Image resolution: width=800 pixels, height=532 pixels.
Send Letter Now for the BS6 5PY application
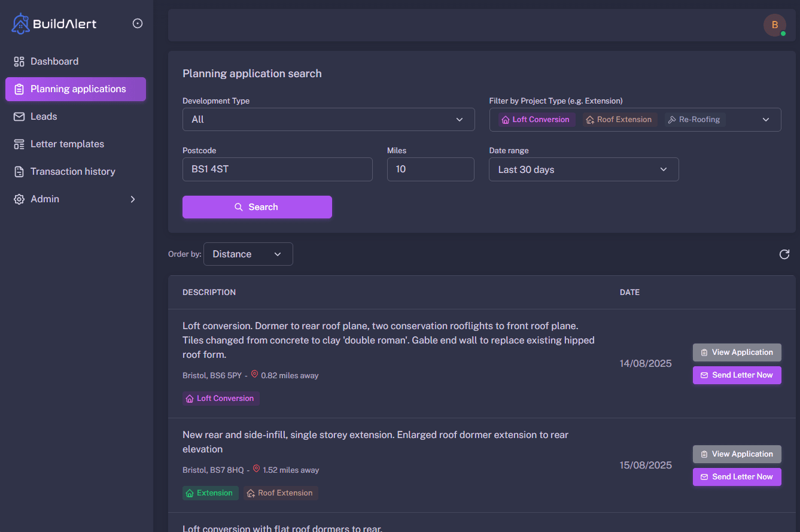tap(737, 375)
